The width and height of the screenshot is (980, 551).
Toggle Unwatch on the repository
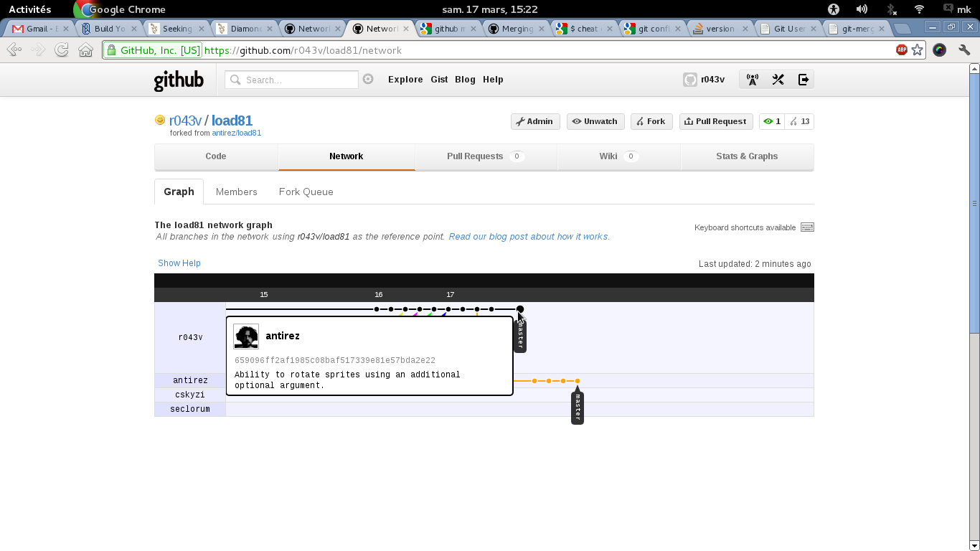click(x=595, y=121)
